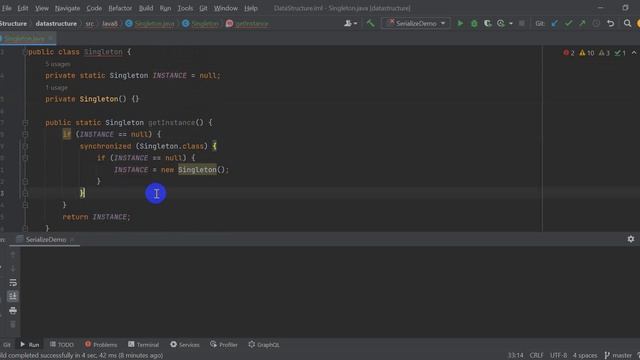Click the datastructure breadcrumb
This screenshot has height=360, width=640.
pos(56,24)
